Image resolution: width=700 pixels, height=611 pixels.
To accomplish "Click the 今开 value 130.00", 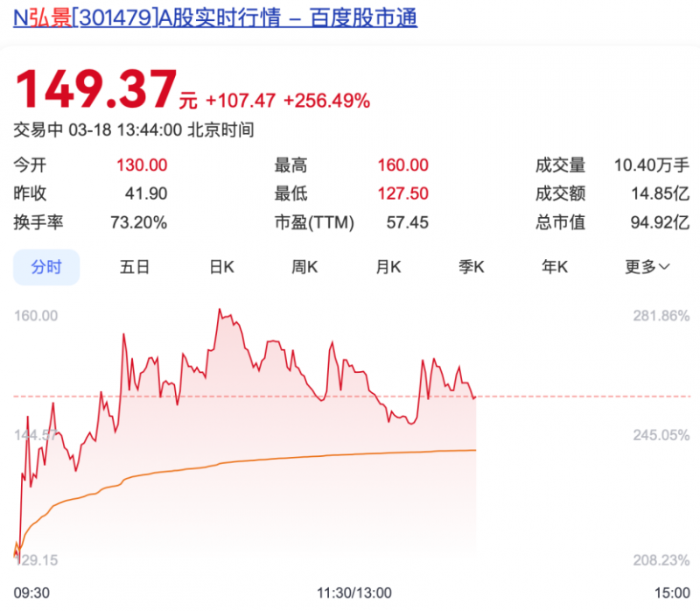I will [142, 165].
